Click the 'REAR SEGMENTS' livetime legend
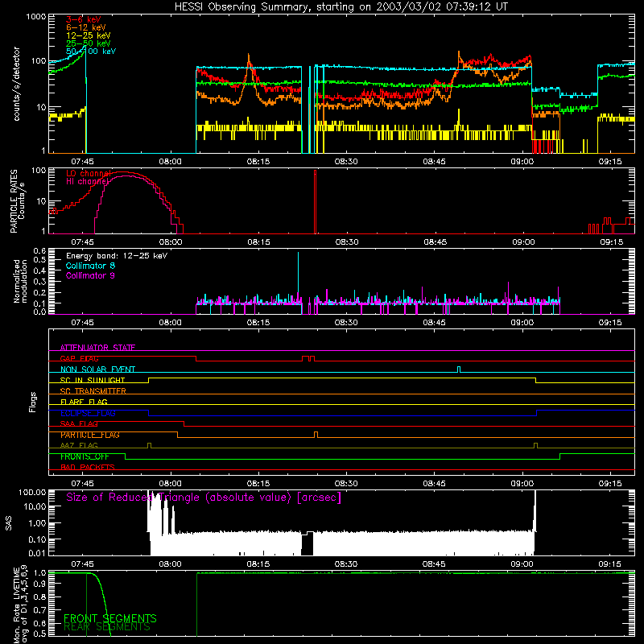The image size is (644, 644). coord(107,627)
